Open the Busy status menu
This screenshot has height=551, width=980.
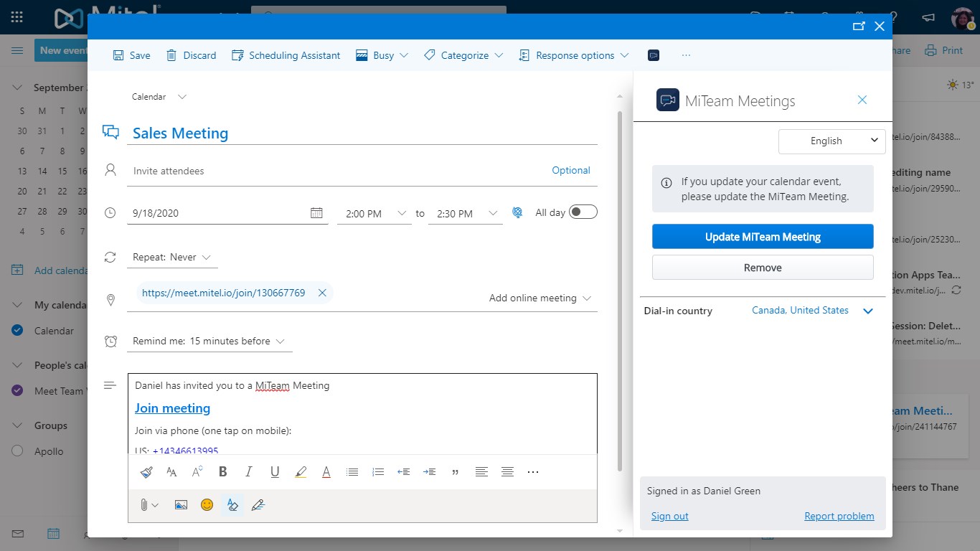coord(382,55)
